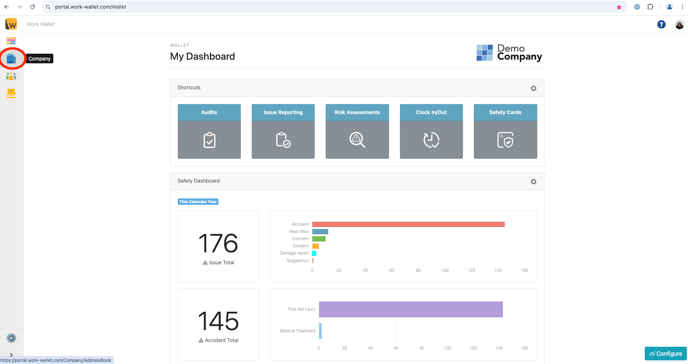Click the Safety Dashboard panel title
Screen dimensions: 688x364
[199, 181]
